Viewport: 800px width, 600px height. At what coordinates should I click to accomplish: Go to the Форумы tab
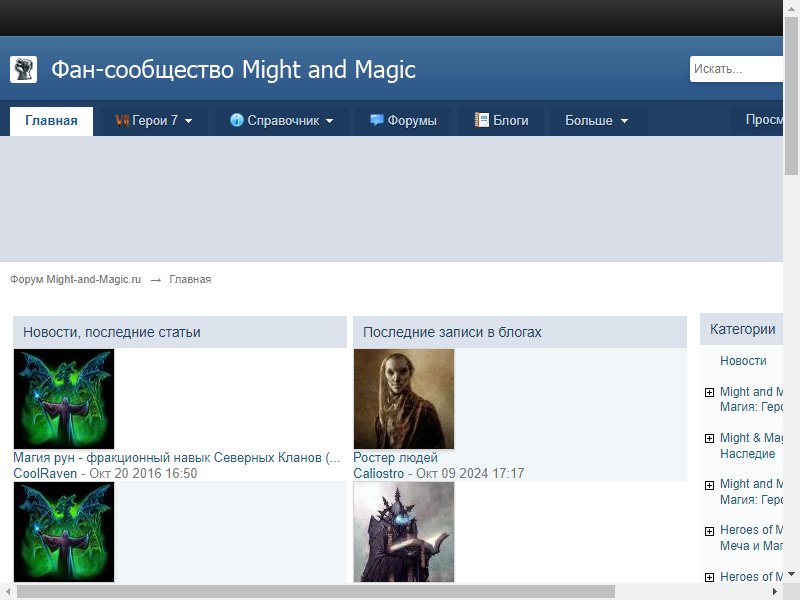pos(403,120)
